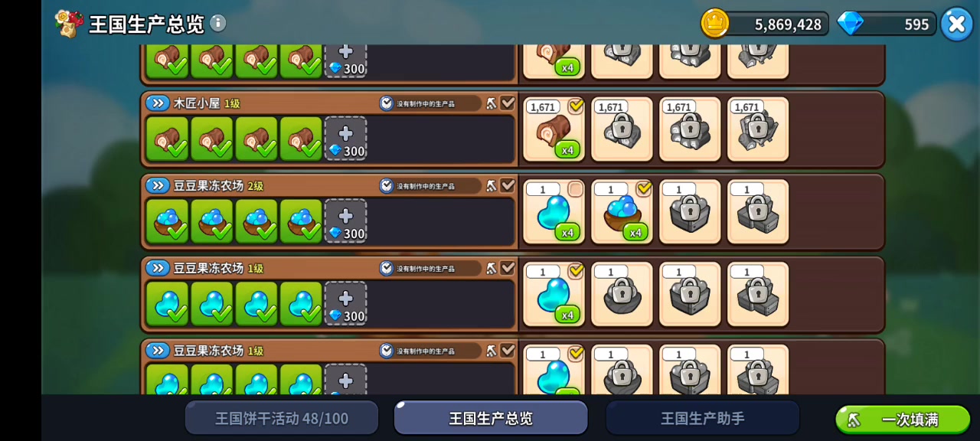Expand 豆豆果冻农场 2级 with the double-arrow button
The image size is (980, 441).
tap(158, 185)
